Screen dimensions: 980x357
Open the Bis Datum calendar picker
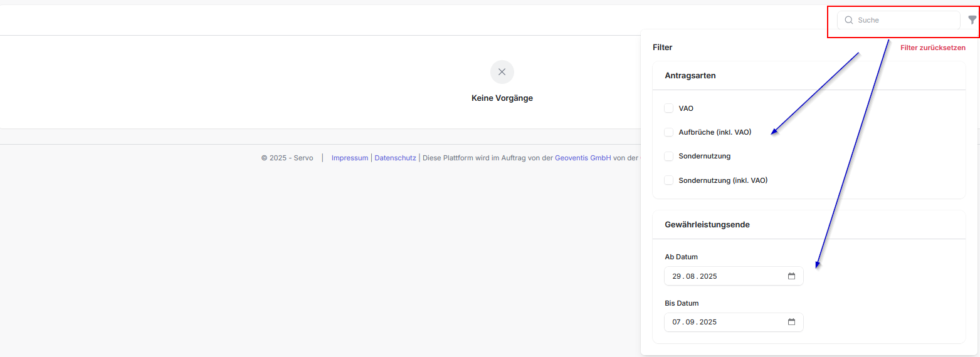[791, 322]
